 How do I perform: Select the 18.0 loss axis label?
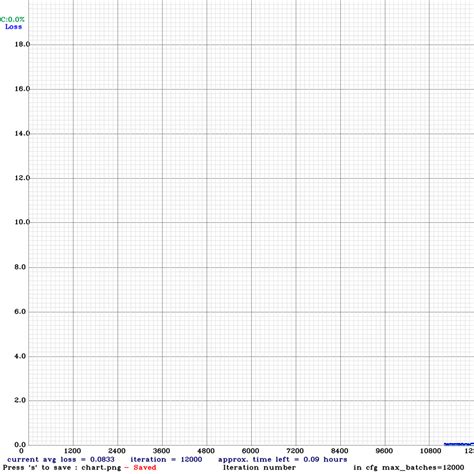click(x=22, y=44)
